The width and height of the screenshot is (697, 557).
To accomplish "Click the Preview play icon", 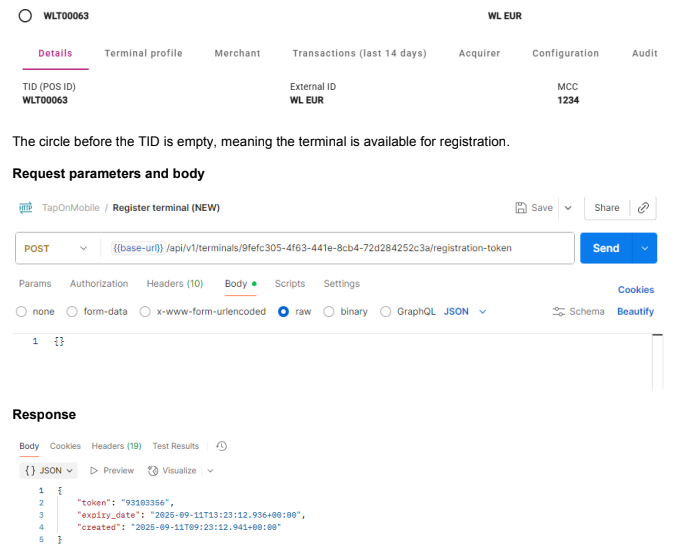I will click(95, 470).
